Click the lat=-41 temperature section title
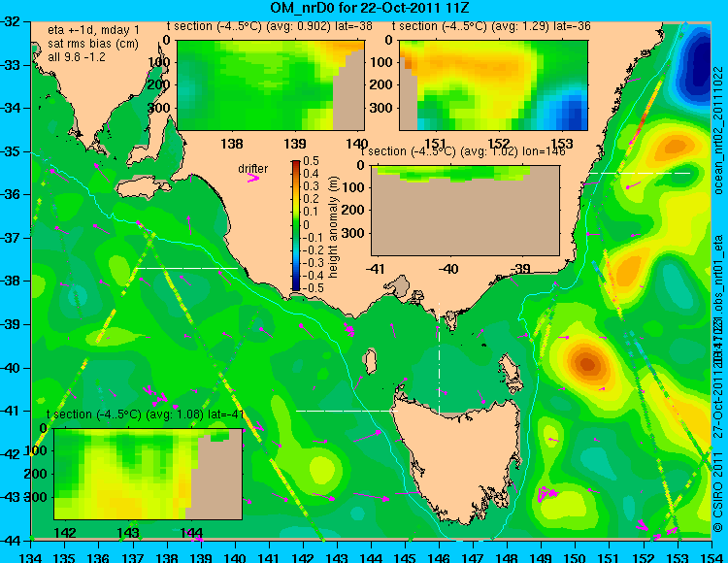 click(x=146, y=414)
